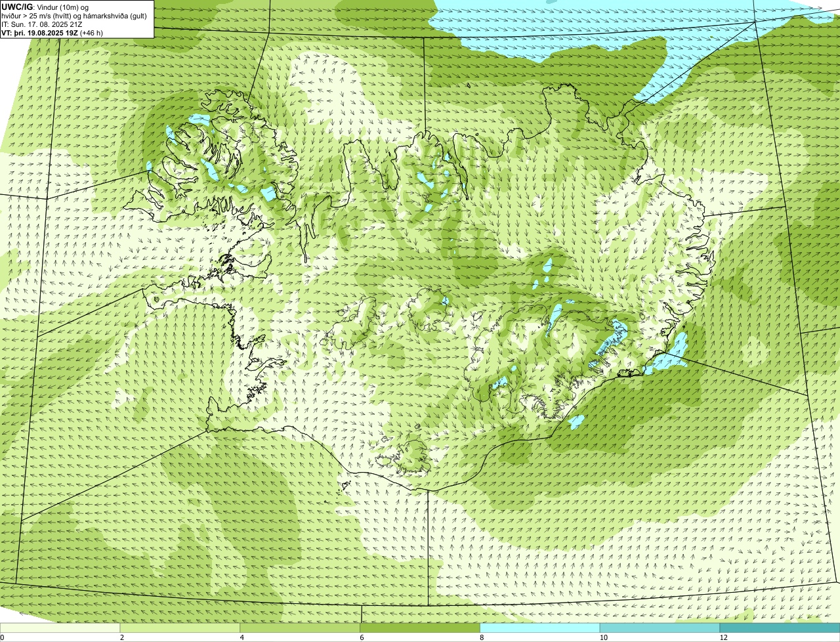
Task: Click the darkest teal legend segment above 12
Action: (x=780, y=628)
